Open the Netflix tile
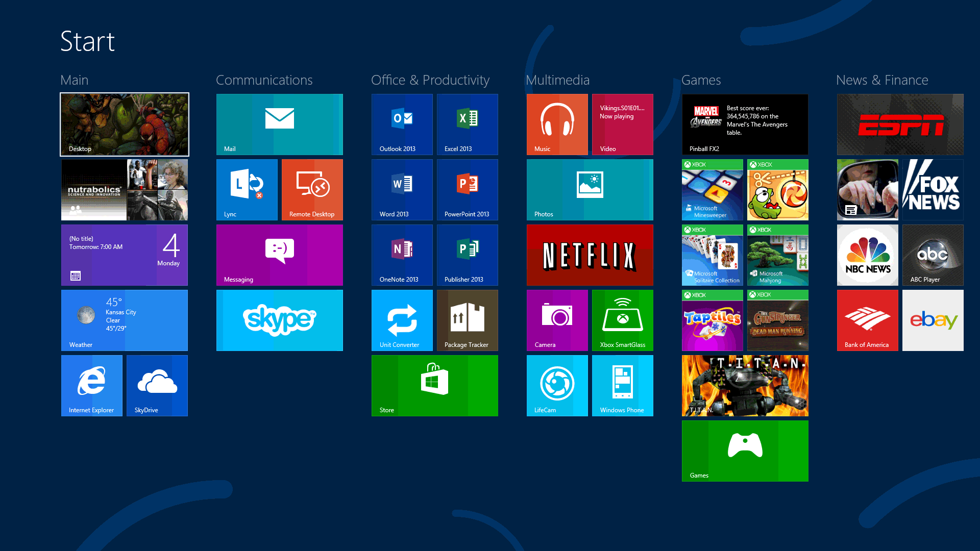The height and width of the screenshot is (551, 980). (590, 255)
